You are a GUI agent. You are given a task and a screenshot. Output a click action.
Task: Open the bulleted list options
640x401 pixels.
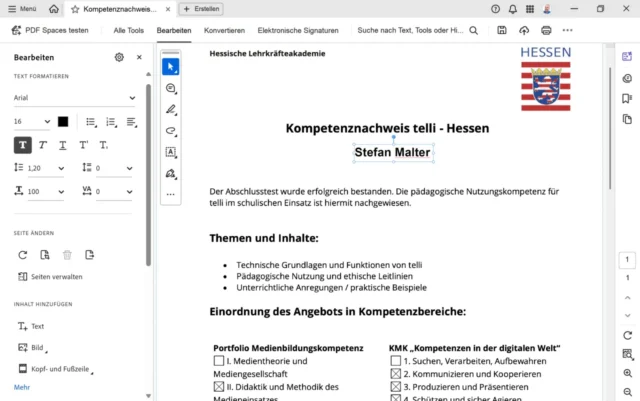pyautogui.click(x=91, y=122)
